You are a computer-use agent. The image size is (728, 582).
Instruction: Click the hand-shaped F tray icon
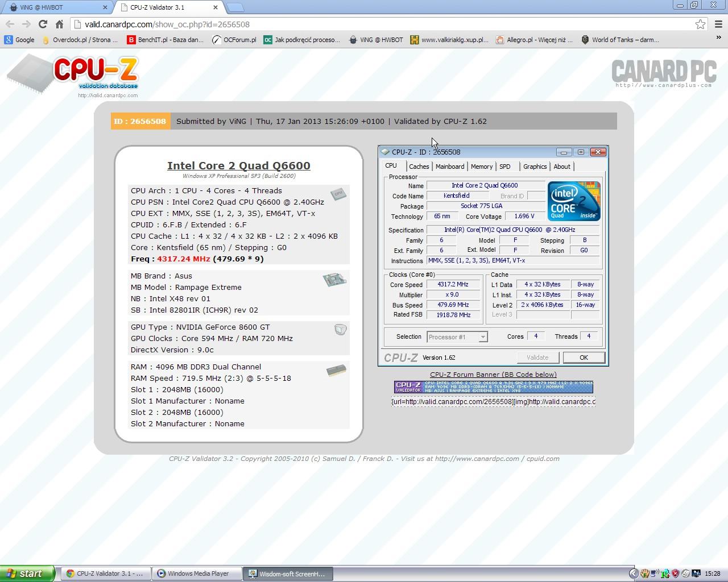point(645,573)
